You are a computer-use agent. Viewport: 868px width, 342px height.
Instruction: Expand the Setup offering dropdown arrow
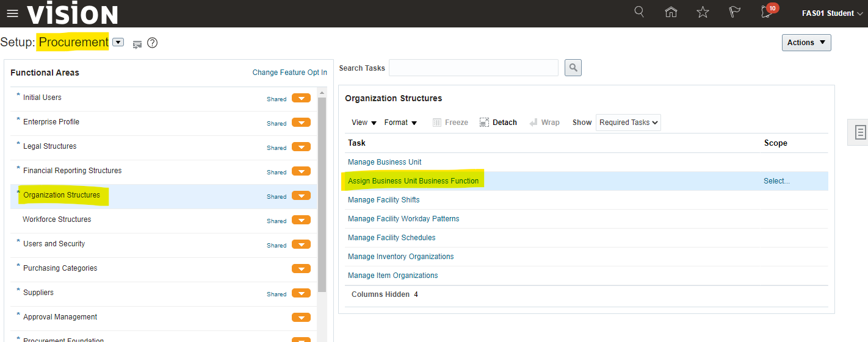[118, 43]
